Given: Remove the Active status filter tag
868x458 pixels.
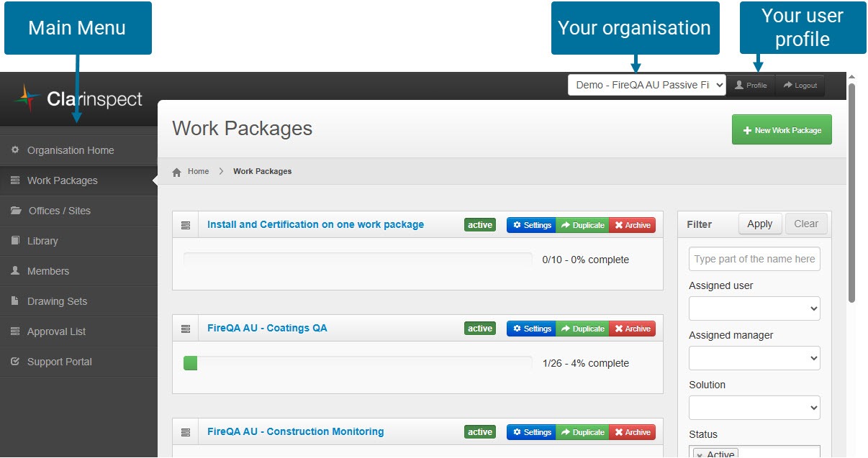Looking at the screenshot, I should [x=700, y=454].
